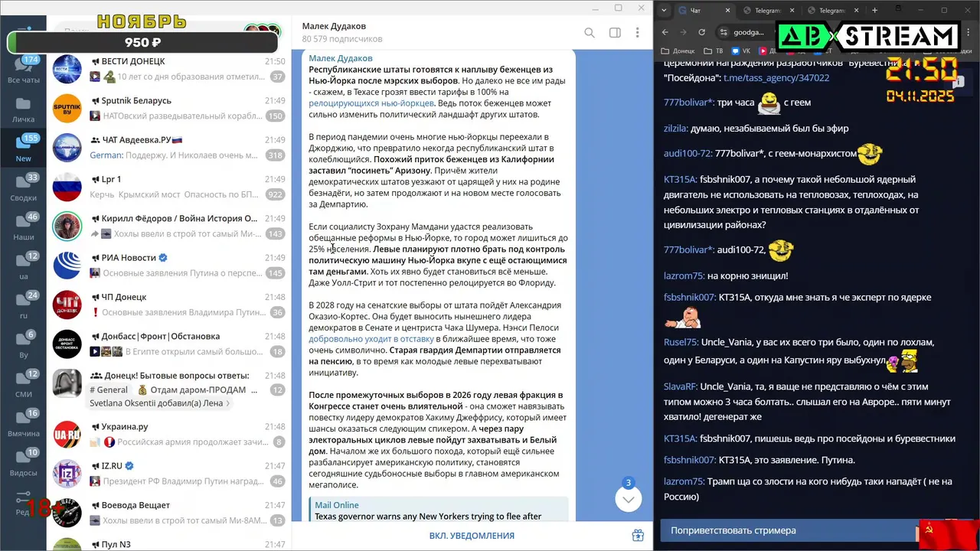Click the ЧП Донецк avatar thumbnail
Screen dimensions: 980x551
67,305
